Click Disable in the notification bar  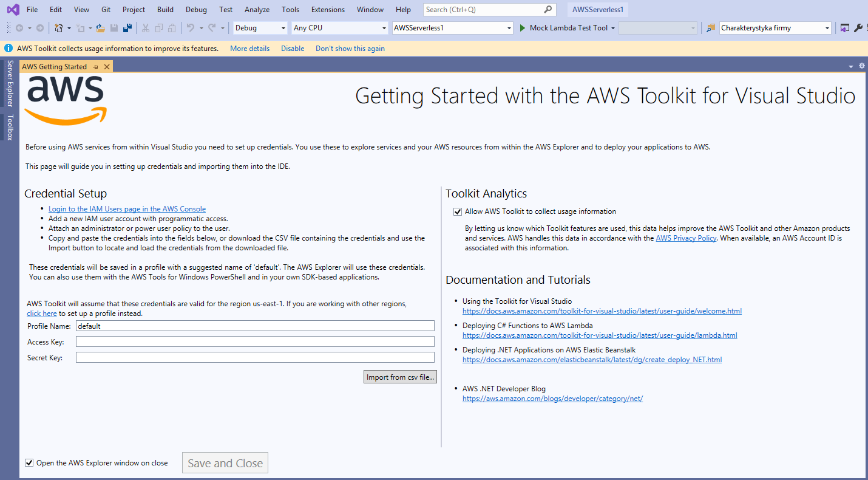[293, 49]
